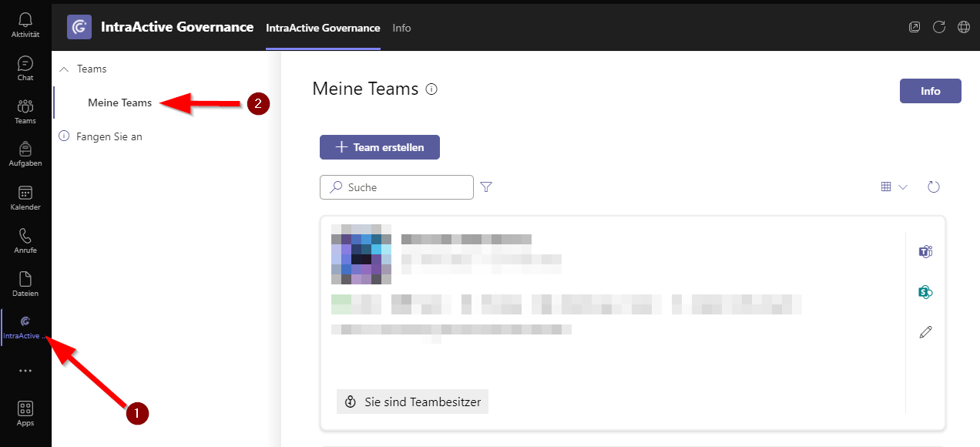Image resolution: width=980 pixels, height=447 pixels.
Task: Click info icon next to Meine Teams heading
Action: coord(431,89)
